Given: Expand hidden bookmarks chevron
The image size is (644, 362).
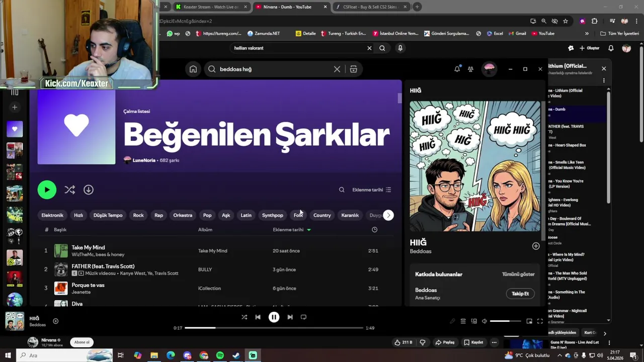Looking at the screenshot, I should [587, 34].
